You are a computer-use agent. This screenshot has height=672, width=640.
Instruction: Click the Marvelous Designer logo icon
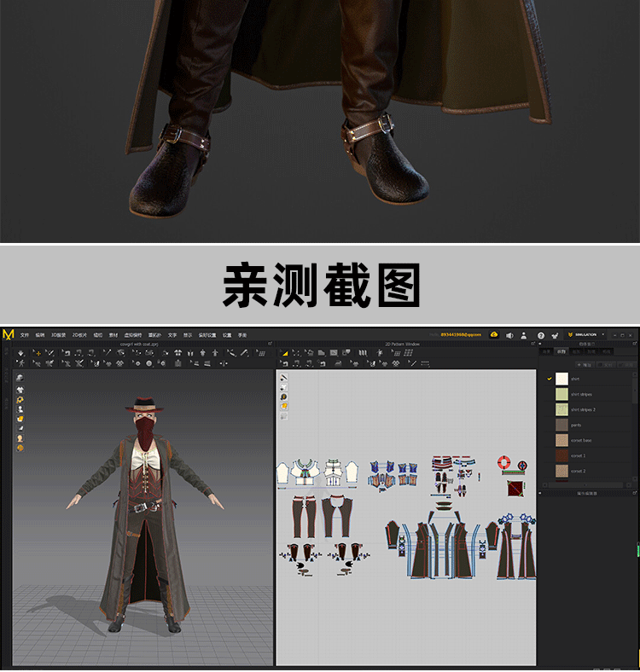pyautogui.click(x=8, y=335)
